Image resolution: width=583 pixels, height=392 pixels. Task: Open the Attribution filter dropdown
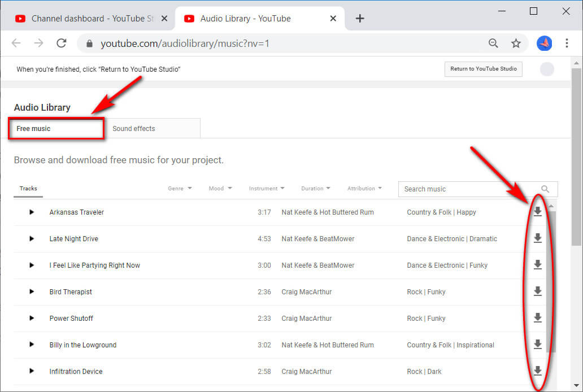(364, 188)
